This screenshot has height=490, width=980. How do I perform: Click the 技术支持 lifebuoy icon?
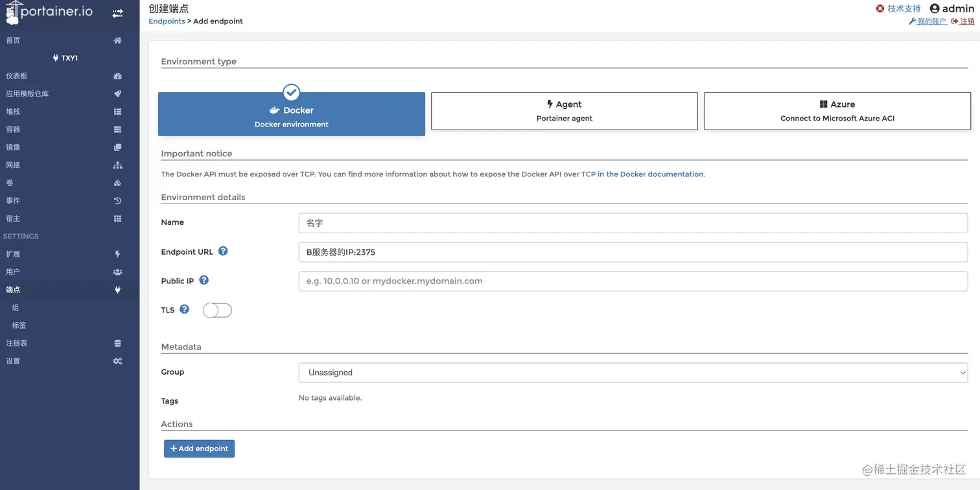[880, 8]
